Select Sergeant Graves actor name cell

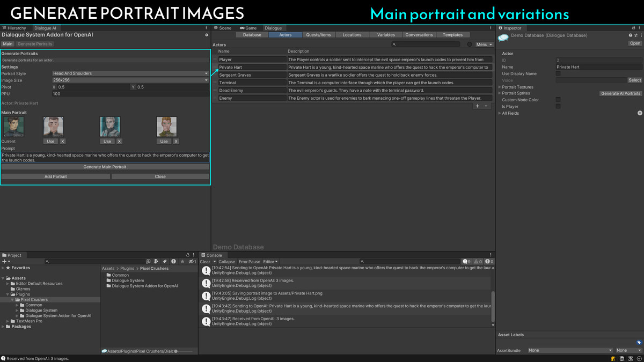(x=252, y=75)
